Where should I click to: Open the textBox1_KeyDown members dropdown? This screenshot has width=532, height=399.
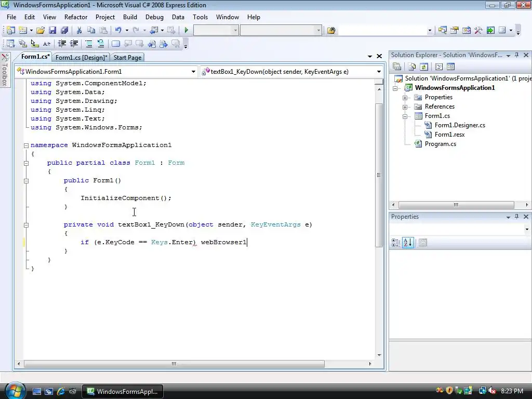pos(379,72)
